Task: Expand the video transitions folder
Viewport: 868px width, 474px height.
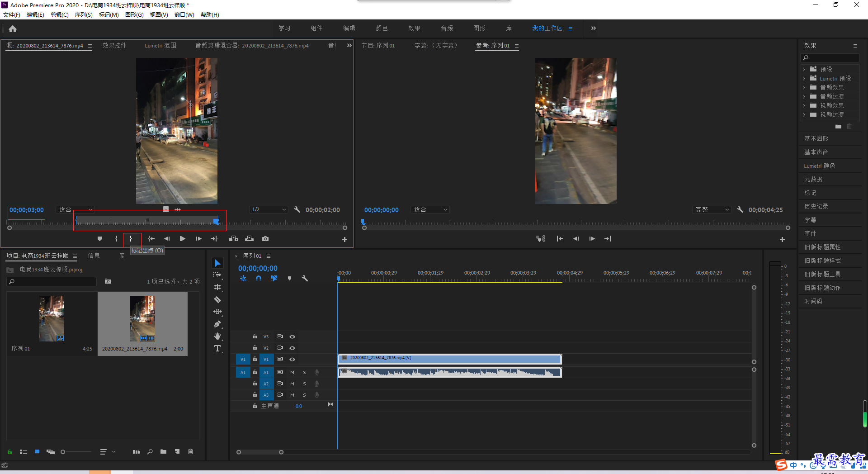Action: [804, 115]
